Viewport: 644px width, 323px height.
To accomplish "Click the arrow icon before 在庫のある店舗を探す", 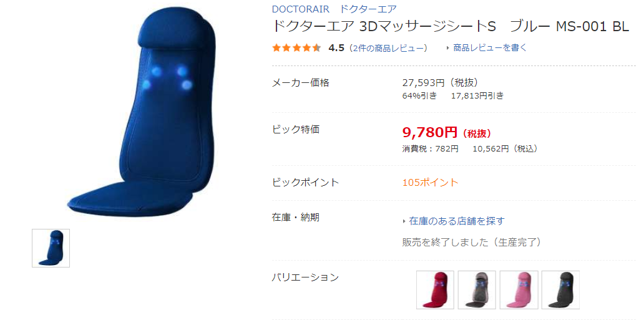I will point(404,221).
